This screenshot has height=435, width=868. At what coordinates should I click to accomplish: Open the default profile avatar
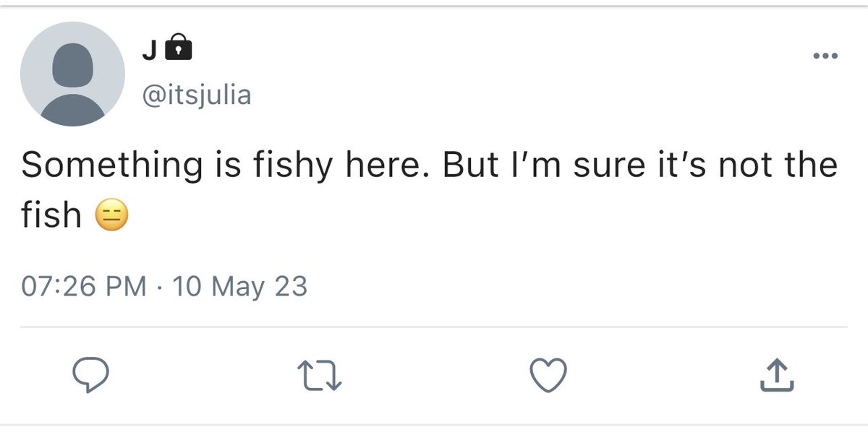click(x=72, y=74)
